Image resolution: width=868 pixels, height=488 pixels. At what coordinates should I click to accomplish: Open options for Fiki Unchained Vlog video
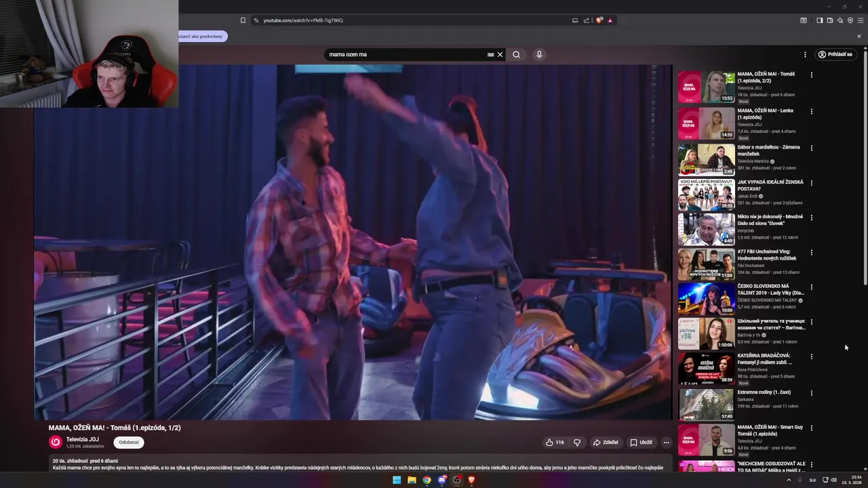811,253
